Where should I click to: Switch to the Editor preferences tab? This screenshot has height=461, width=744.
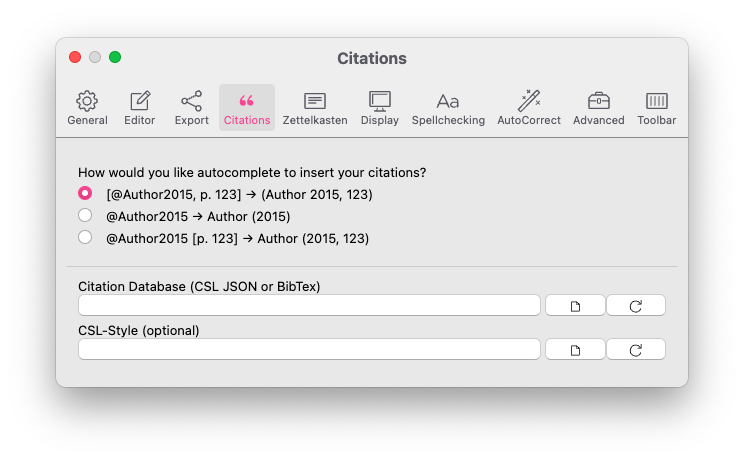[x=140, y=108]
